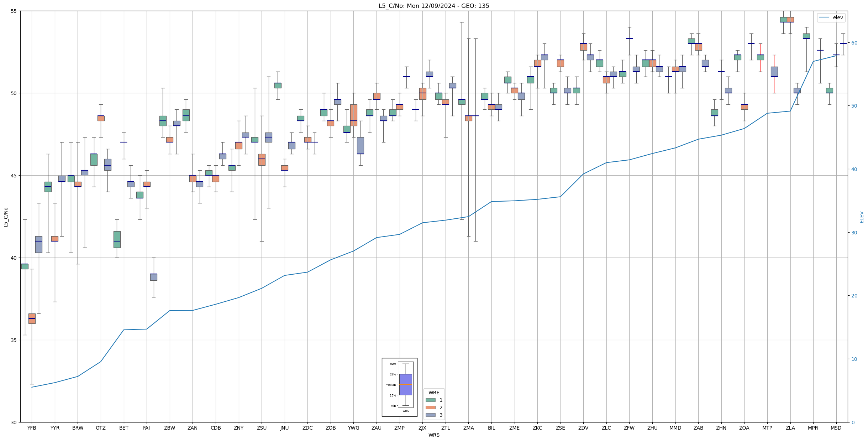Click the blue-gray WRE 3 legend swatch

[430, 415]
